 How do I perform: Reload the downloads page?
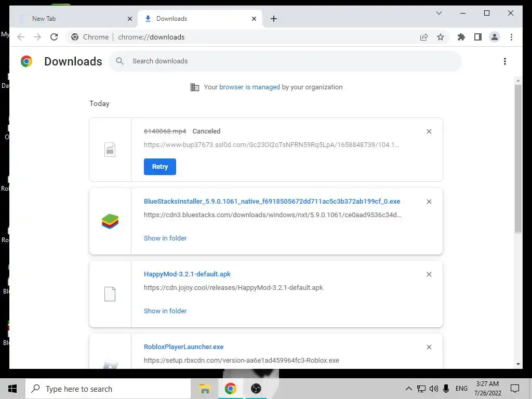click(x=54, y=37)
